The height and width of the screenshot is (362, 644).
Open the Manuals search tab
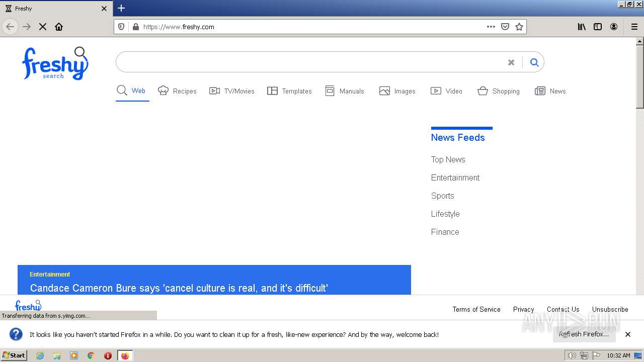tap(345, 90)
